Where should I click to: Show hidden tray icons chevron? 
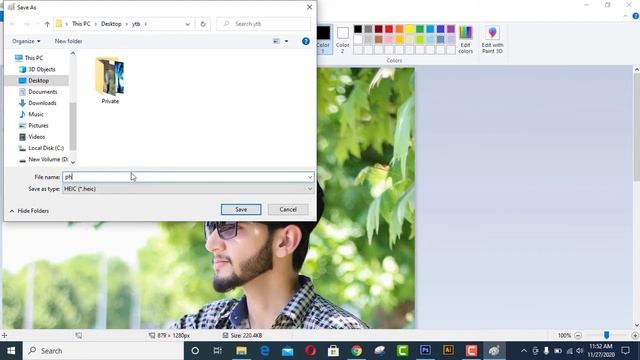[524, 351]
